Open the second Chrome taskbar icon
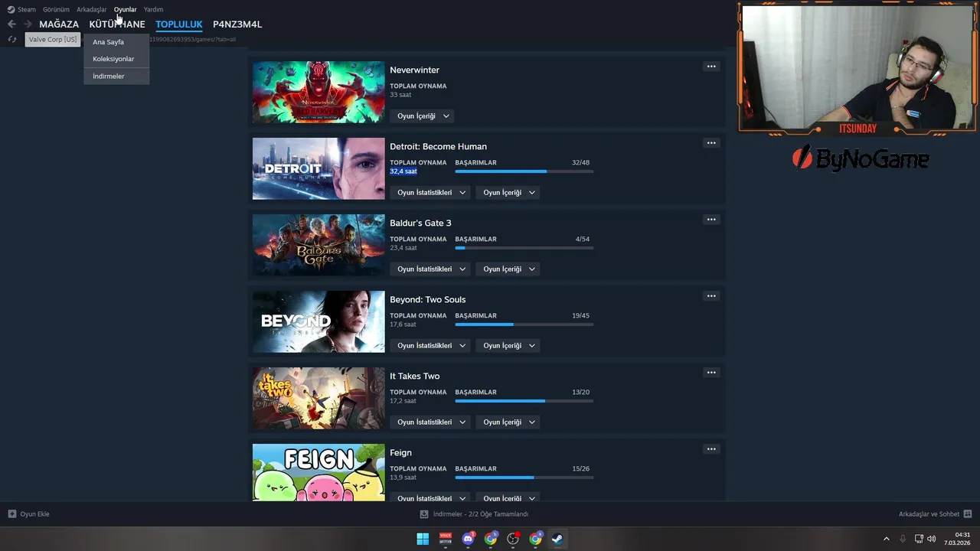980x551 pixels. (x=535, y=539)
